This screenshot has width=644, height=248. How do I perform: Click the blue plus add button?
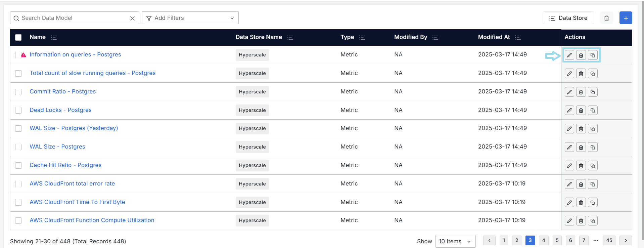tap(626, 18)
